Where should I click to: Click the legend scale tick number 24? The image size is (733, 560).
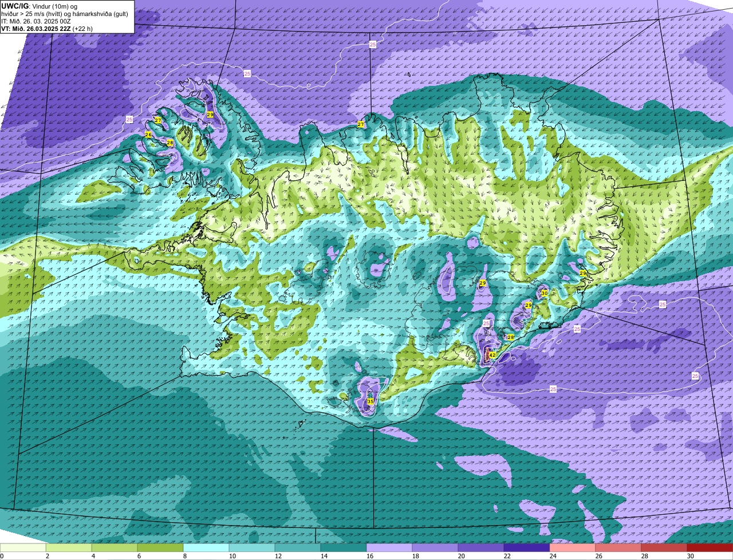(553, 556)
